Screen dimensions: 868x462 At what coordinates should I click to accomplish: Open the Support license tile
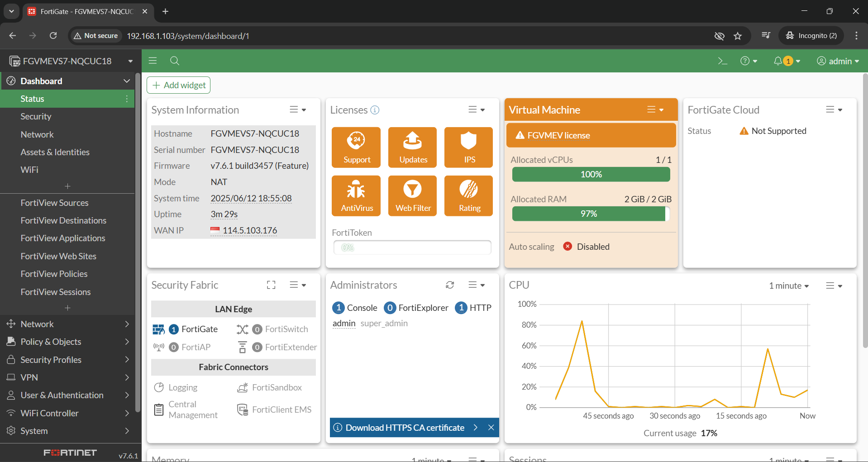click(356, 148)
